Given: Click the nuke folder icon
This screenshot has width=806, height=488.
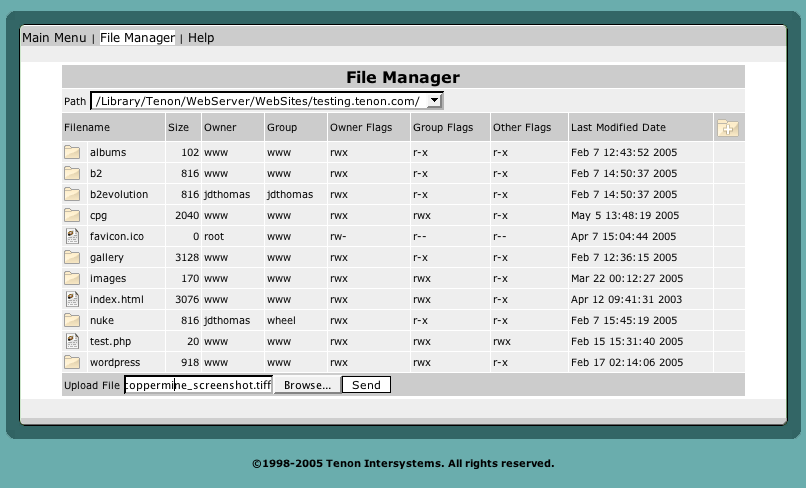Looking at the screenshot, I should [72, 321].
